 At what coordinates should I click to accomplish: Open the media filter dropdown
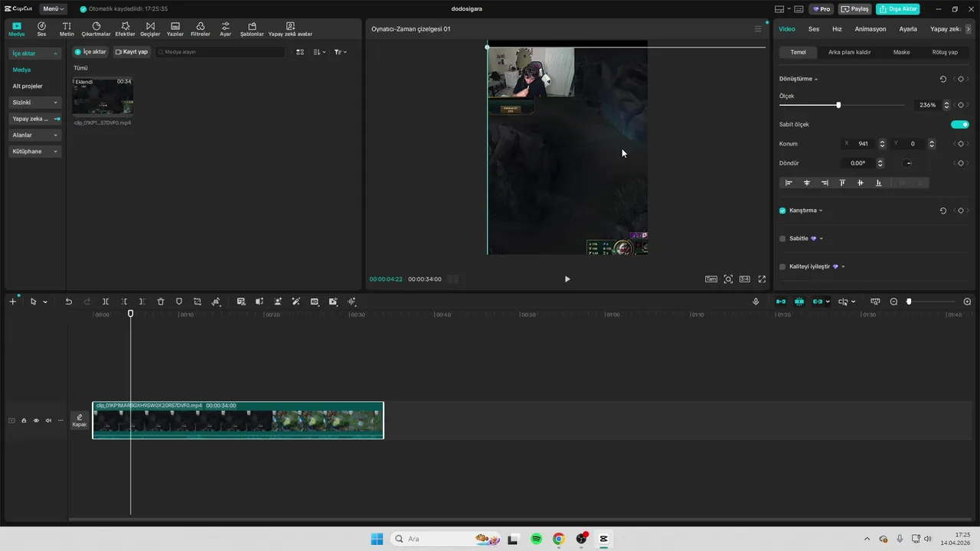(340, 52)
